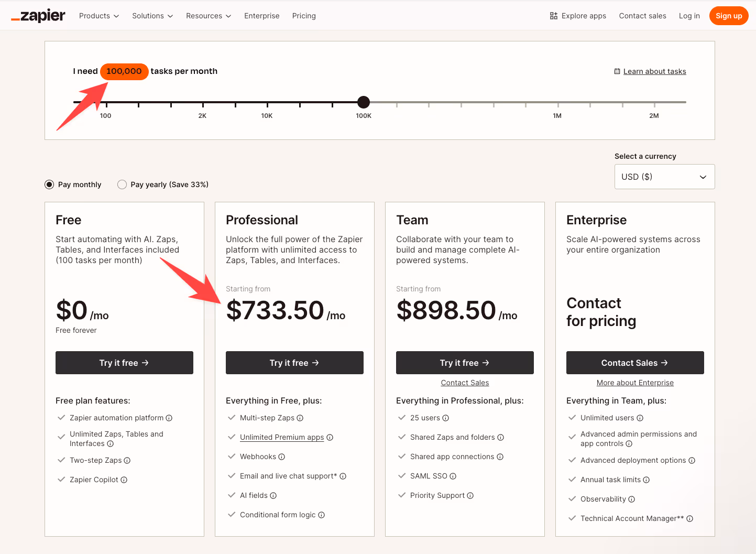Expand the Products menu
Viewport: 756px width, 554px height.
tap(99, 16)
